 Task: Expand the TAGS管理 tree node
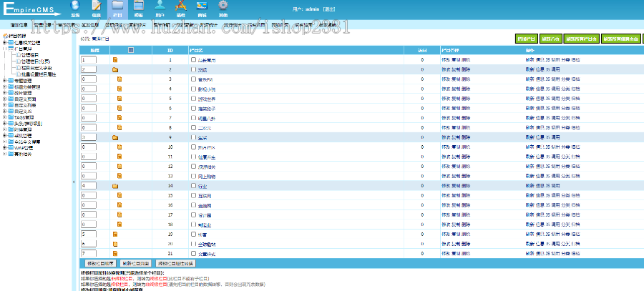(4, 117)
